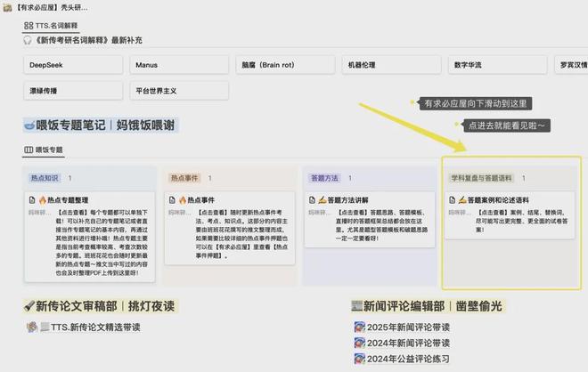588x372 pixels.
Task: Select the 热点事件 column tag
Action: coord(184,178)
